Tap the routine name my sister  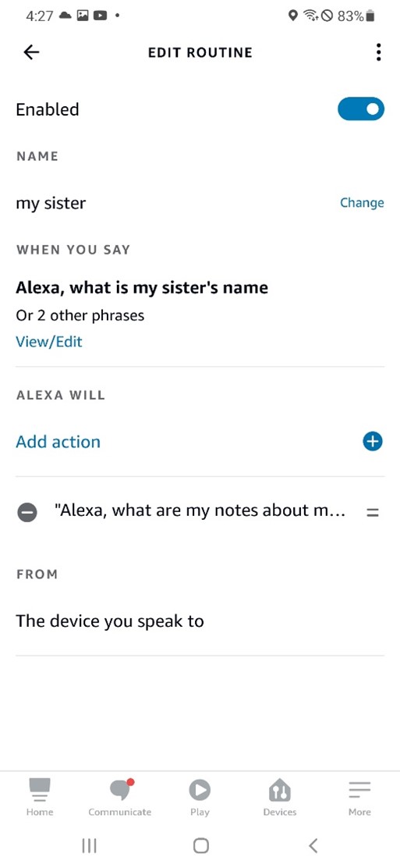pyautogui.click(x=51, y=203)
